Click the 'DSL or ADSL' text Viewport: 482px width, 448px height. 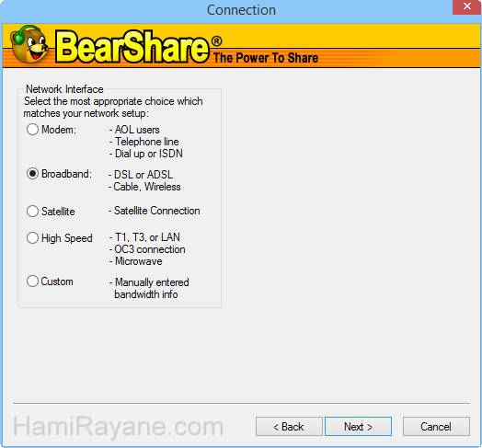pyautogui.click(x=143, y=175)
